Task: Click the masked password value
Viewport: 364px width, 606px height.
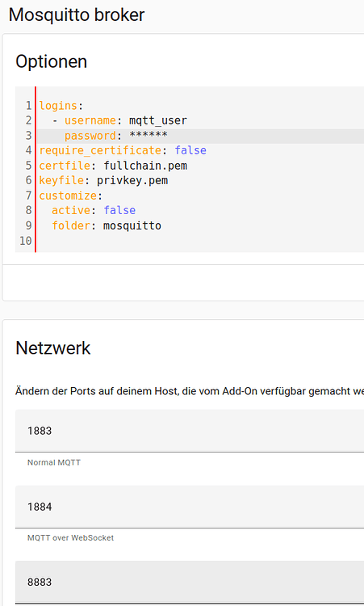Action: [x=149, y=135]
